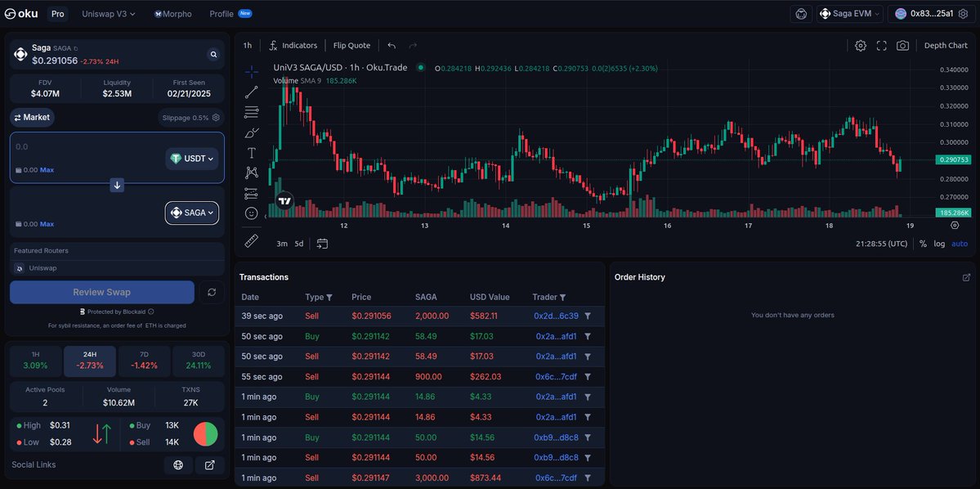The height and width of the screenshot is (489, 980).
Task: Go to Morpho page
Action: click(x=173, y=14)
